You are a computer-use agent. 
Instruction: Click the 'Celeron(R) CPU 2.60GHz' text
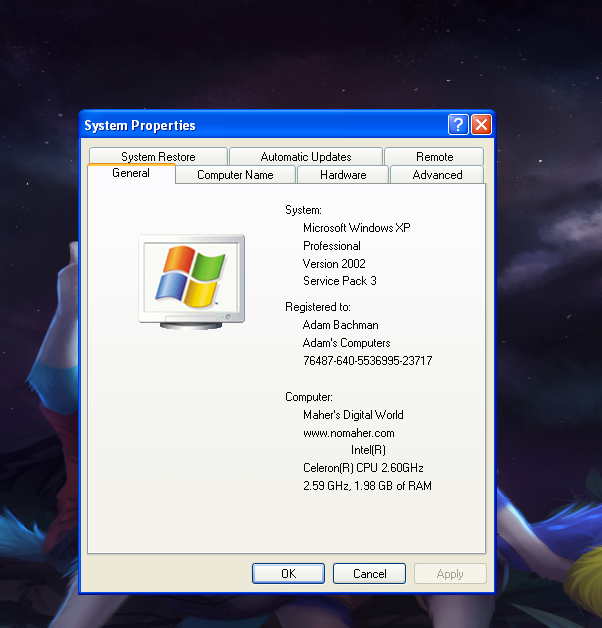coord(363,468)
